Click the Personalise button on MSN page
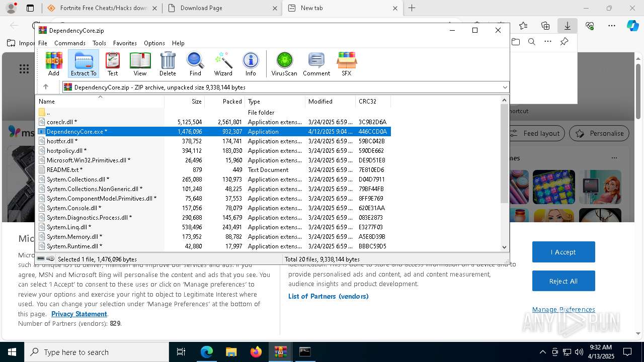Image resolution: width=644 pixels, height=362 pixels. click(x=599, y=133)
